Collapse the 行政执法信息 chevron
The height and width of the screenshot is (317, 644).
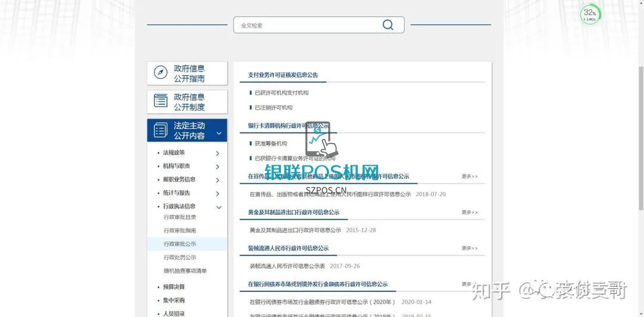point(219,208)
